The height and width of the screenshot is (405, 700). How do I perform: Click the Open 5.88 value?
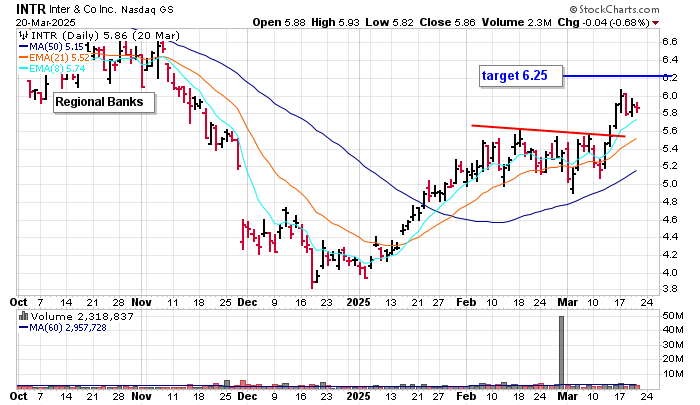tap(279, 22)
